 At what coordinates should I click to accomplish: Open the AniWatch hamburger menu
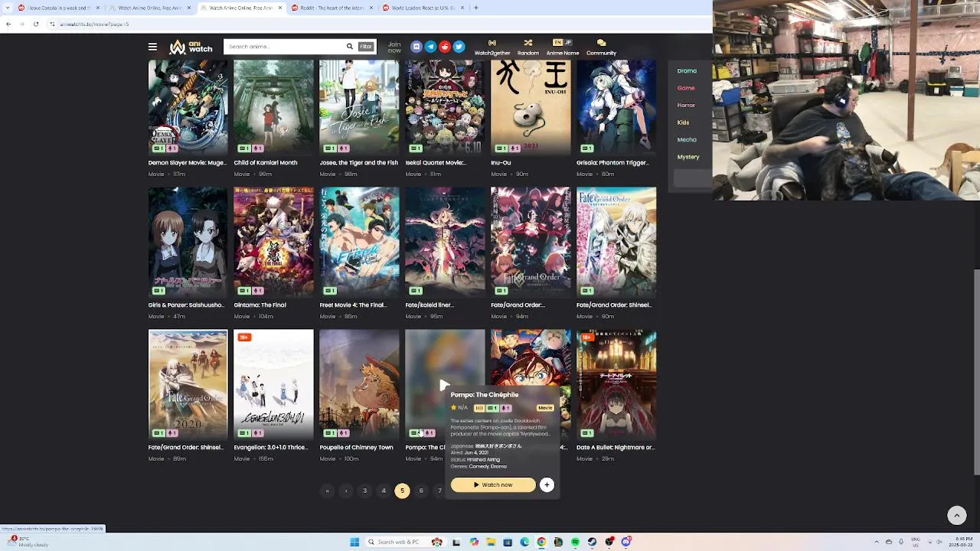coord(152,47)
